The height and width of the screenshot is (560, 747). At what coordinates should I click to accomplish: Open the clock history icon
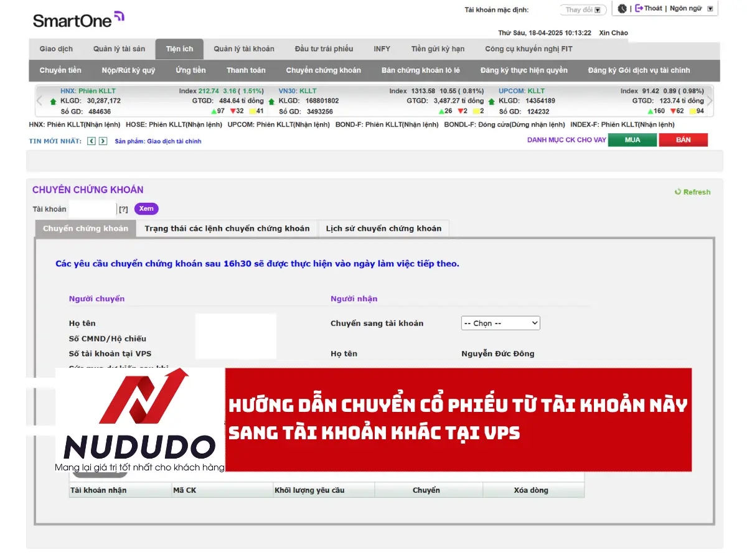622,9
